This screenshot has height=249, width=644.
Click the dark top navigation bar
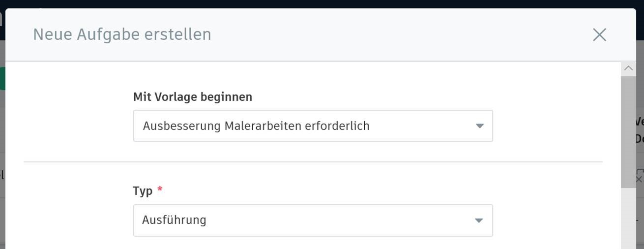(x=320, y=4)
